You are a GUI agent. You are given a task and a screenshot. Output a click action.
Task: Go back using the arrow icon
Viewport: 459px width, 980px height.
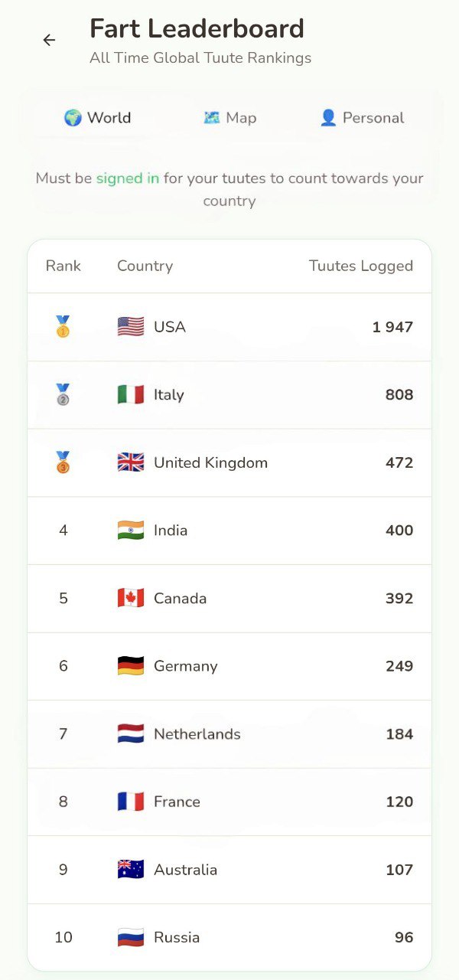(49, 40)
